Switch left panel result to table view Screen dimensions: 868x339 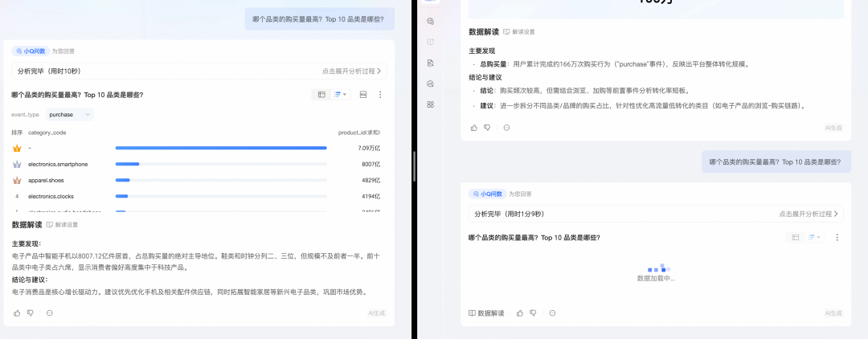coord(321,95)
